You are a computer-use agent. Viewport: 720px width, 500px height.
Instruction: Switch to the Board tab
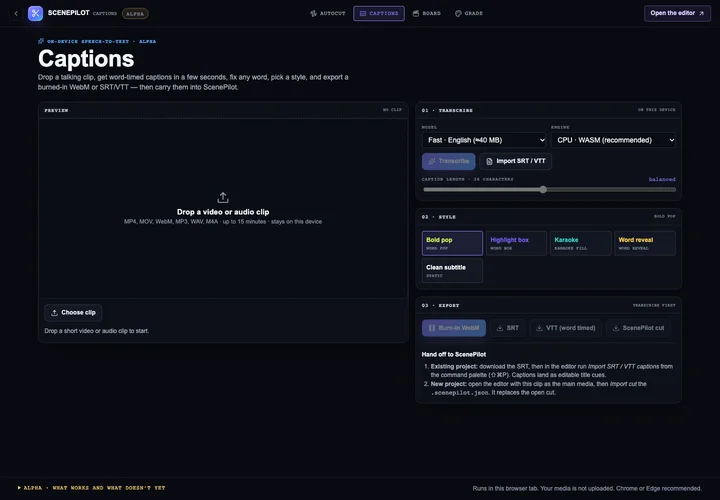pyautogui.click(x=427, y=13)
